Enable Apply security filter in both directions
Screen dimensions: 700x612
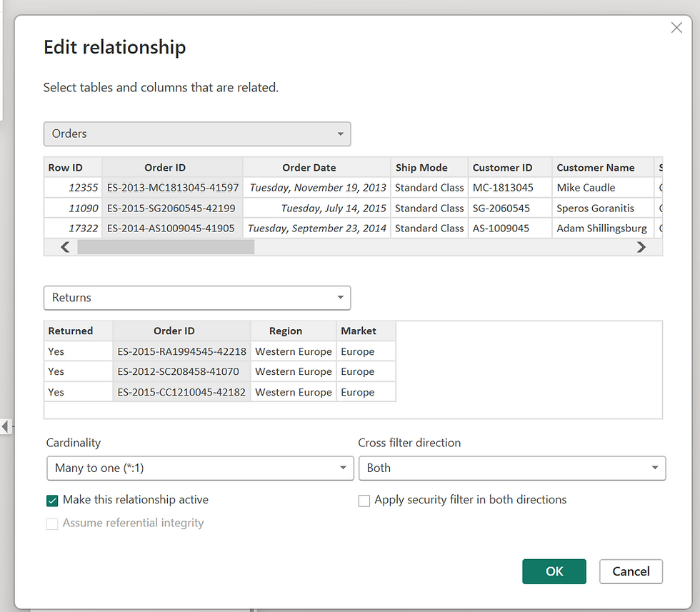(364, 501)
